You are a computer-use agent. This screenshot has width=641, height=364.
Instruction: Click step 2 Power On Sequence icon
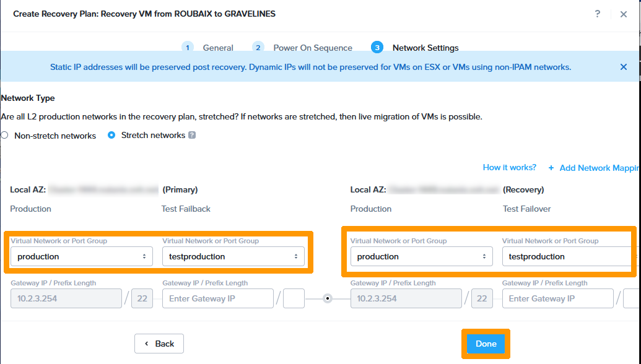(x=258, y=48)
